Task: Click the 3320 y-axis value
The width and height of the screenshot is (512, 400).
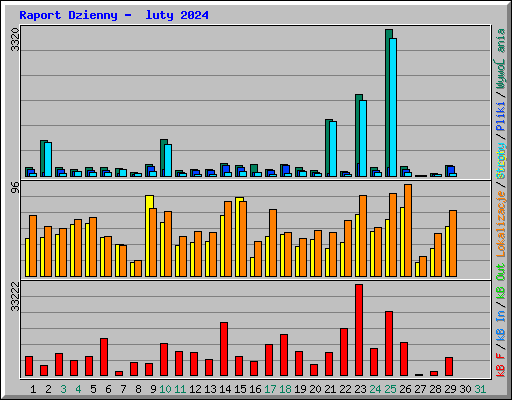Action: [x=15, y=40]
